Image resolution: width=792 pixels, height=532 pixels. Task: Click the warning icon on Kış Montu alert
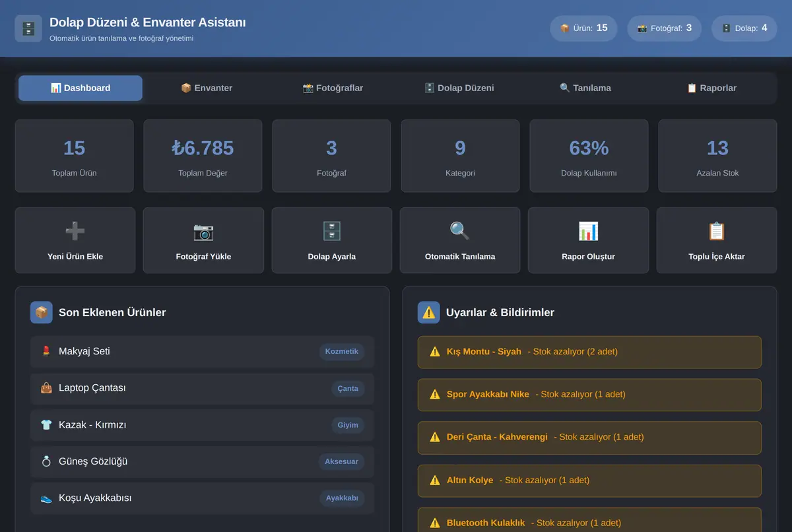435,352
